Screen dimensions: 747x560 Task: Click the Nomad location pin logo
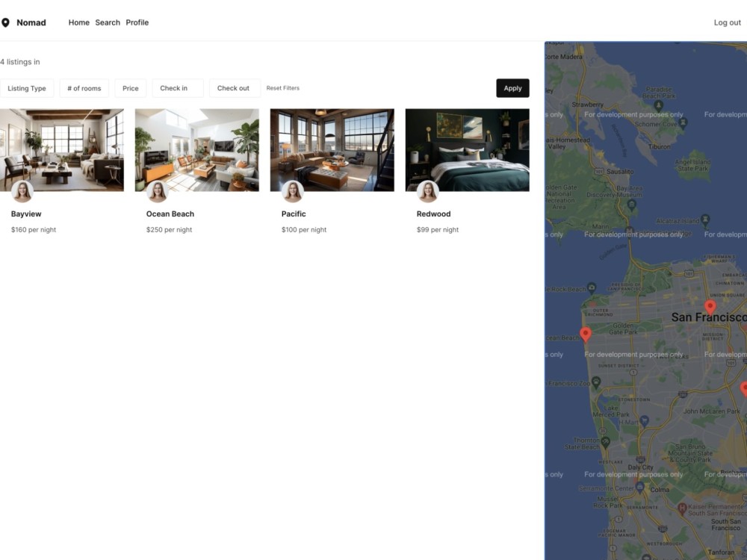(x=5, y=22)
